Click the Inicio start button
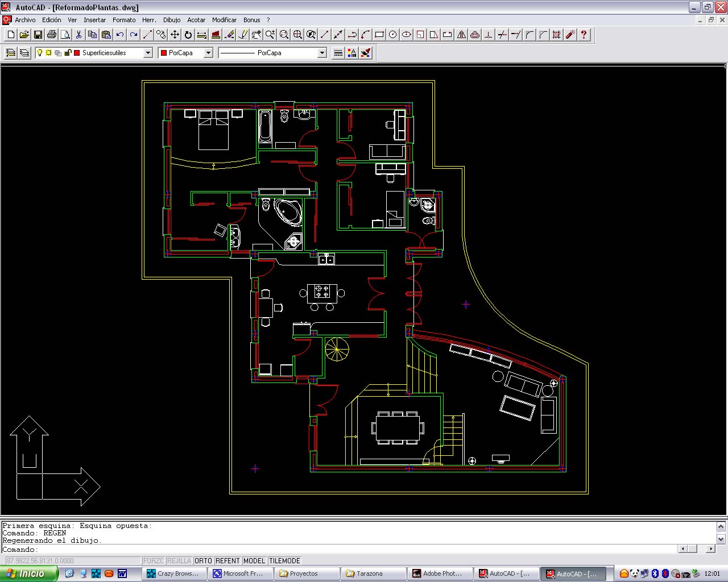This screenshot has width=728, height=582. [28, 573]
